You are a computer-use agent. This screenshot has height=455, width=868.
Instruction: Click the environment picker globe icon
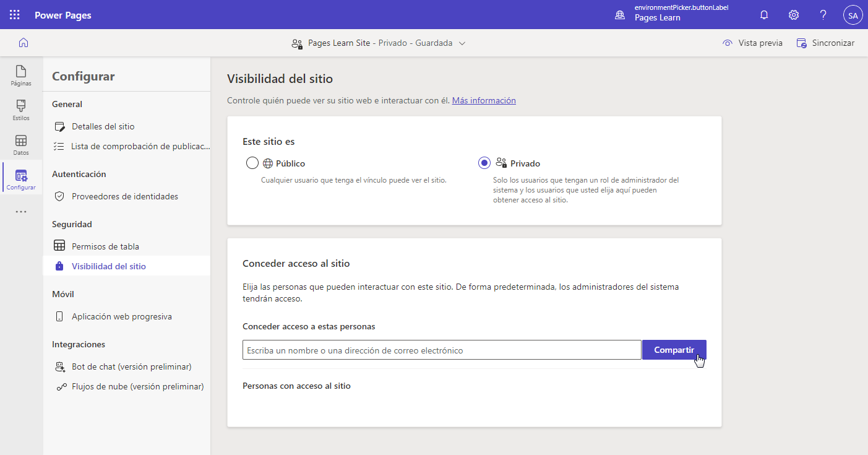pyautogui.click(x=620, y=15)
